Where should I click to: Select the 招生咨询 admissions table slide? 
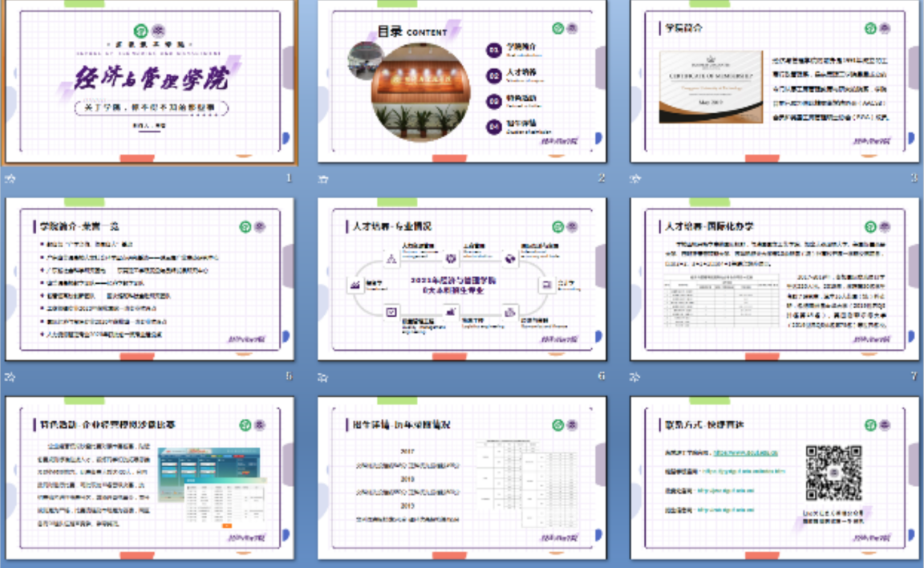click(462, 478)
